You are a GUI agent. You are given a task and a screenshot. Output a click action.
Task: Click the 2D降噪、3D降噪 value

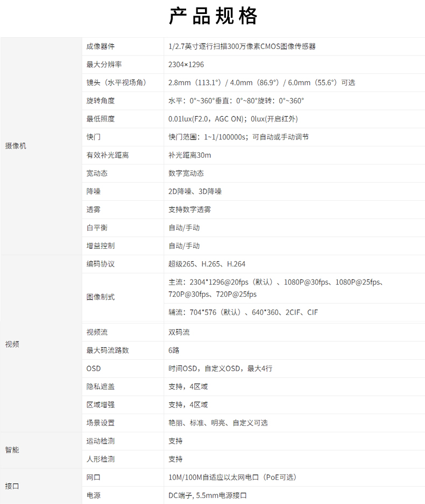coord(195,191)
